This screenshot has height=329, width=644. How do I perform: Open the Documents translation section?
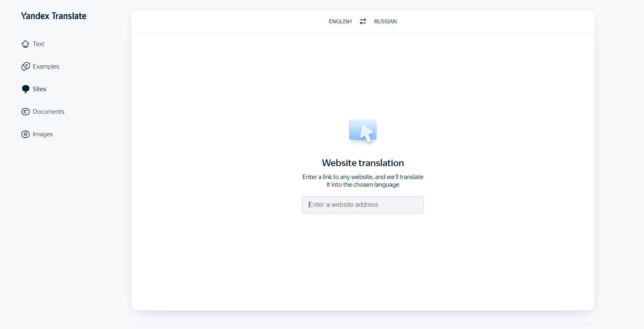(48, 112)
